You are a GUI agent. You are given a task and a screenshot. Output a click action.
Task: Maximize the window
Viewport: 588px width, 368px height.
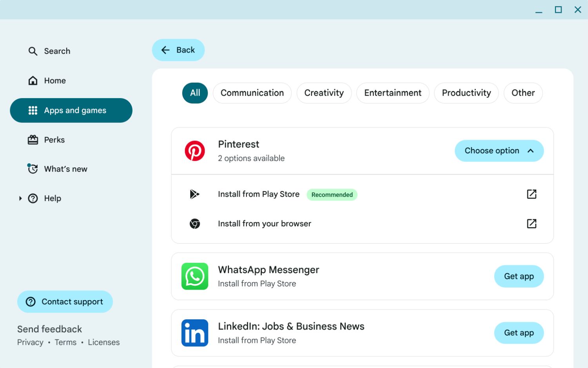pos(558,10)
